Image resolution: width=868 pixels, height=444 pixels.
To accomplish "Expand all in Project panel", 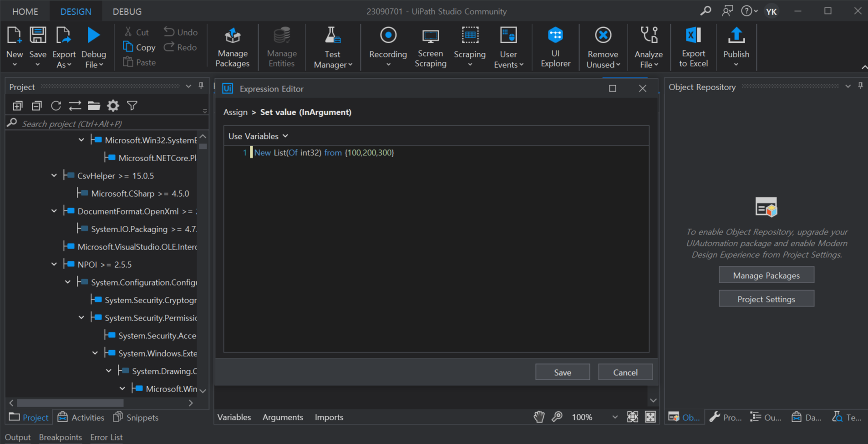I will pyautogui.click(x=18, y=106).
